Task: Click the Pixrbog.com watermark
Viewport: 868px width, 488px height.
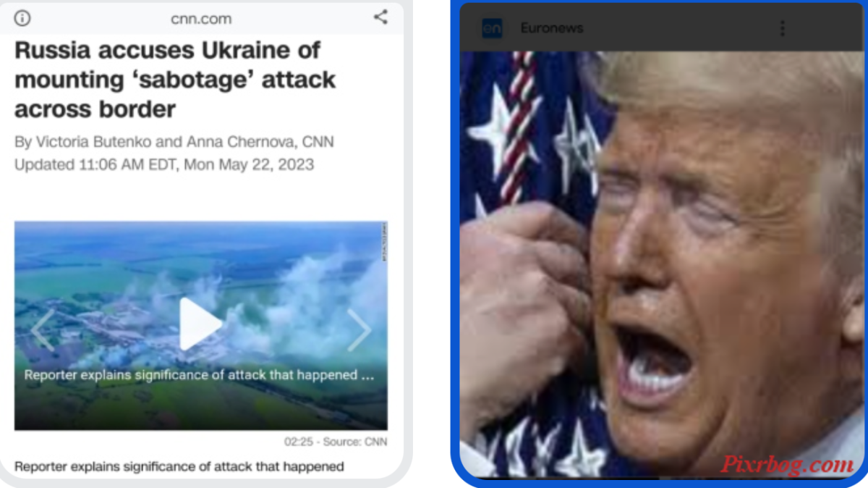Action: click(787, 464)
